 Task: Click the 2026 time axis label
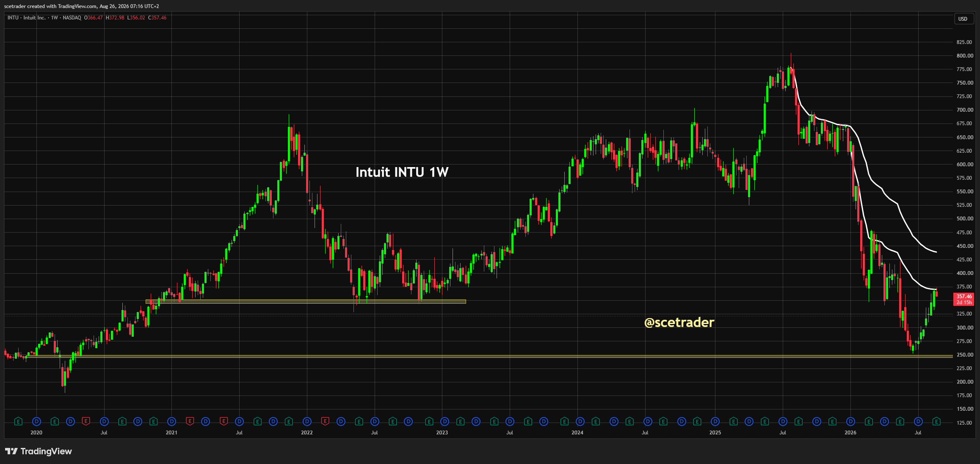850,433
